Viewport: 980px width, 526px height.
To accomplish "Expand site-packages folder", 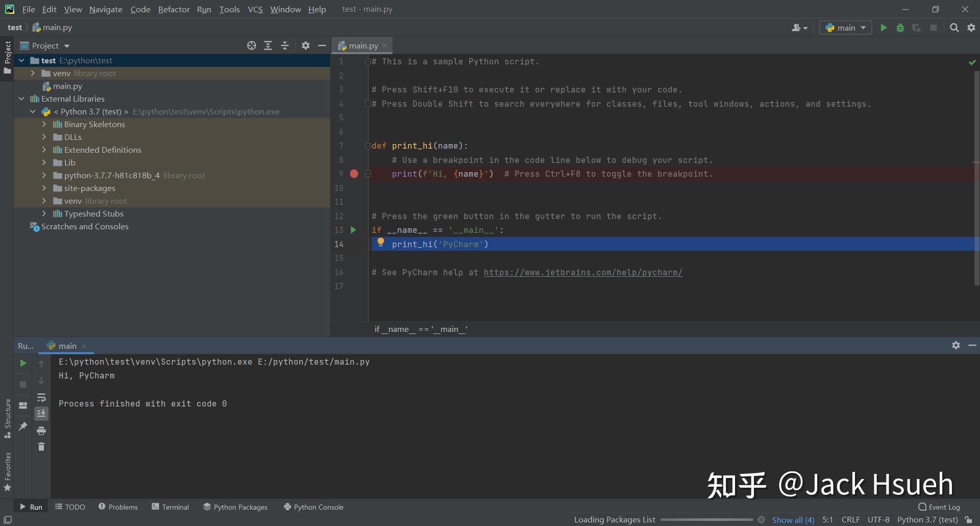I will click(x=44, y=188).
